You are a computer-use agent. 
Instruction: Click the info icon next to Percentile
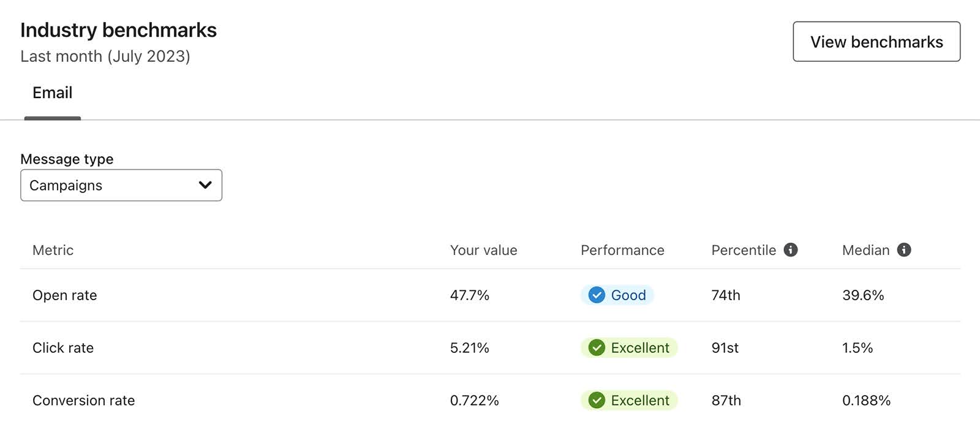(x=793, y=250)
